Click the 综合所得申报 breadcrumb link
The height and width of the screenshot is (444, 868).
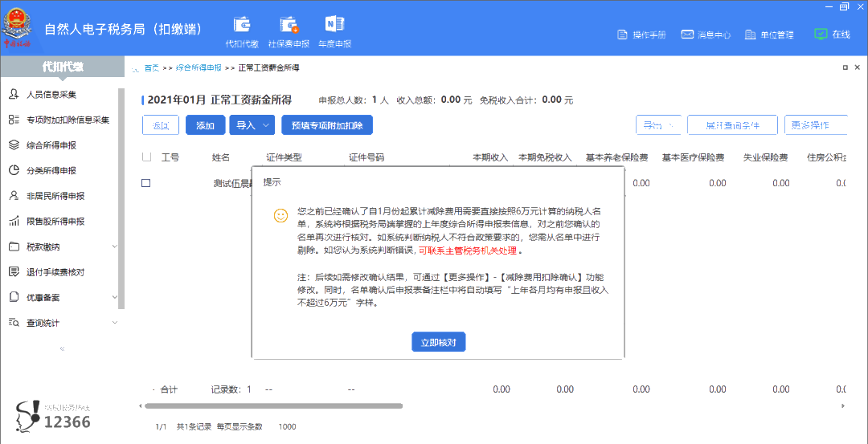199,68
